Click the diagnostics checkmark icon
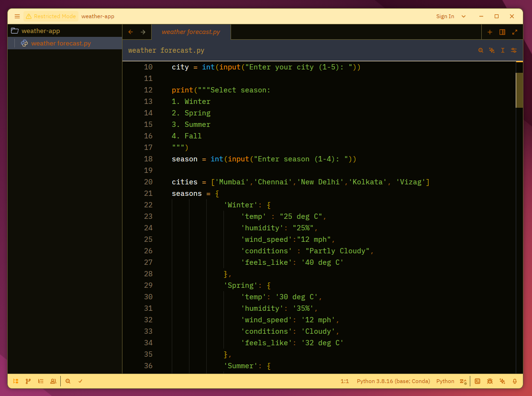The image size is (532, 396). tap(80, 381)
